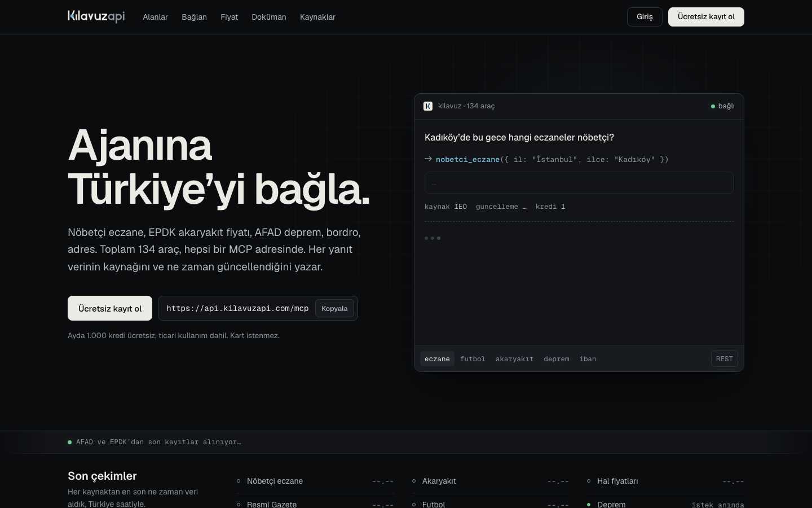Copy MCP URL with Kopyala button
Viewport: 812px width, 508px height.
coord(334,308)
